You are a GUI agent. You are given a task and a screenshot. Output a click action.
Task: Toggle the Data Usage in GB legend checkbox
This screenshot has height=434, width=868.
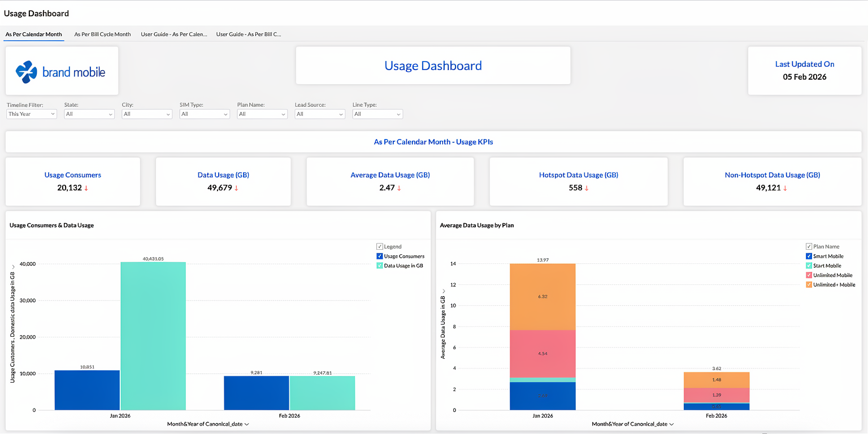[380, 266]
